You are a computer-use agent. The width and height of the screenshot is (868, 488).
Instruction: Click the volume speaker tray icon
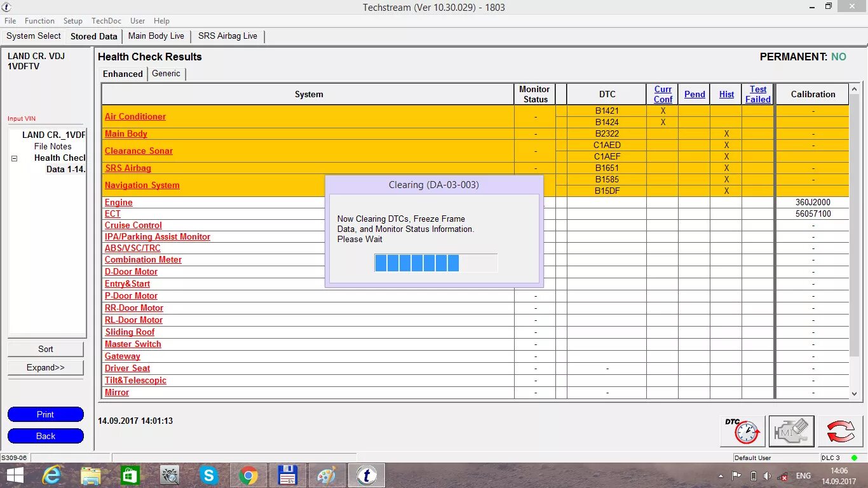[x=768, y=476]
